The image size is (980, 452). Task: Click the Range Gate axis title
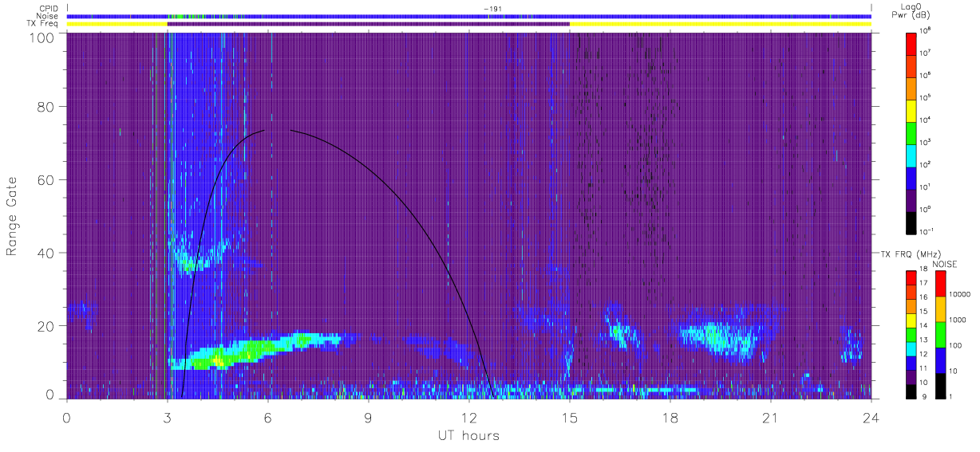coord(12,216)
